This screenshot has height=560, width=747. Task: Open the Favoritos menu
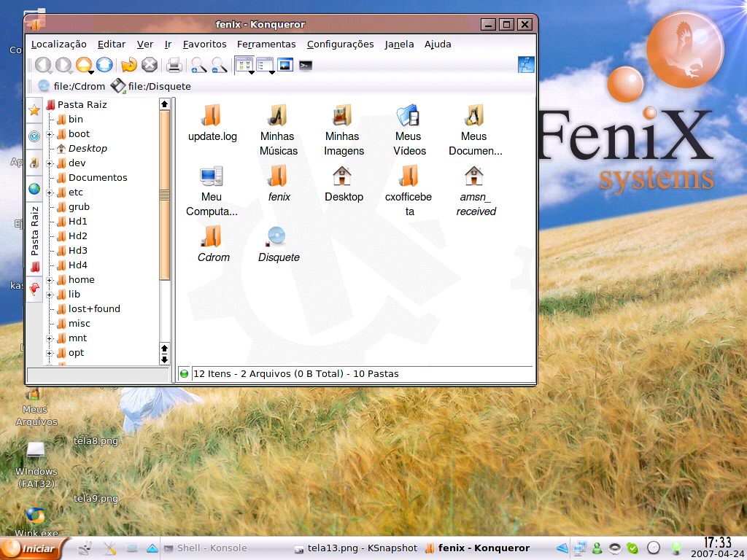(x=204, y=44)
